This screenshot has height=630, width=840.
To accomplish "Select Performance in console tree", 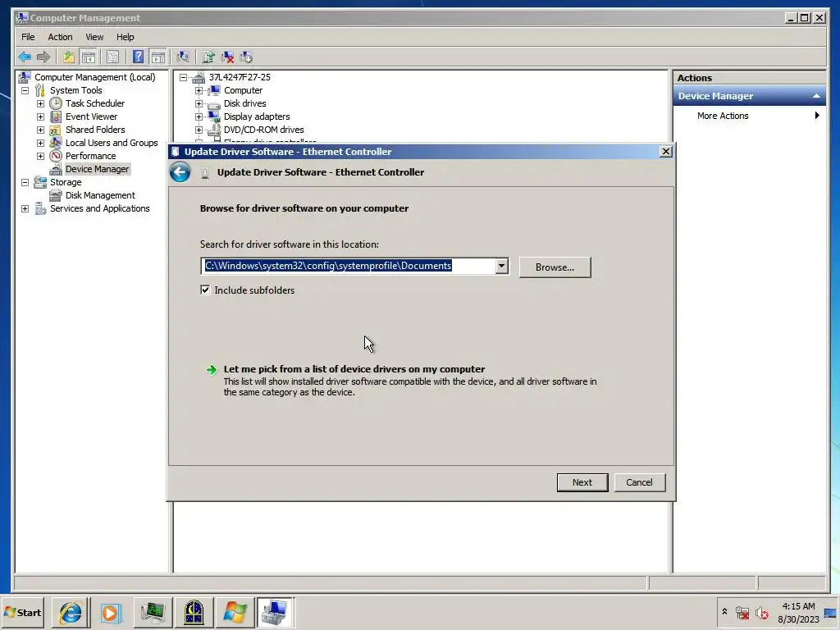I will (x=90, y=156).
